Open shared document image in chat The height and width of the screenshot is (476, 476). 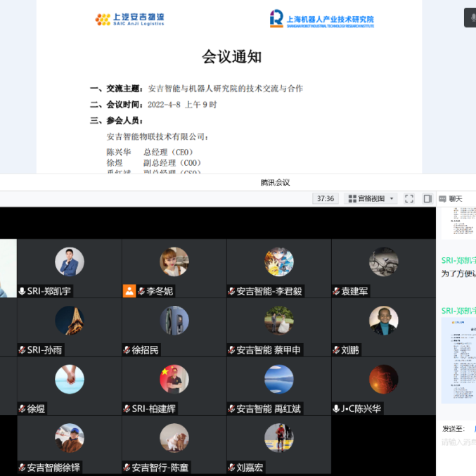[x=458, y=361]
